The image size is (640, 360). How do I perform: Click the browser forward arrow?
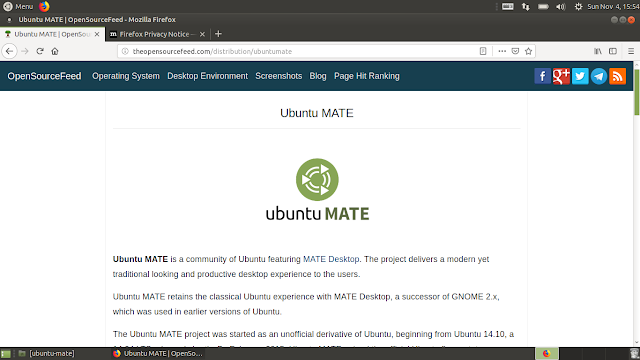[25, 51]
